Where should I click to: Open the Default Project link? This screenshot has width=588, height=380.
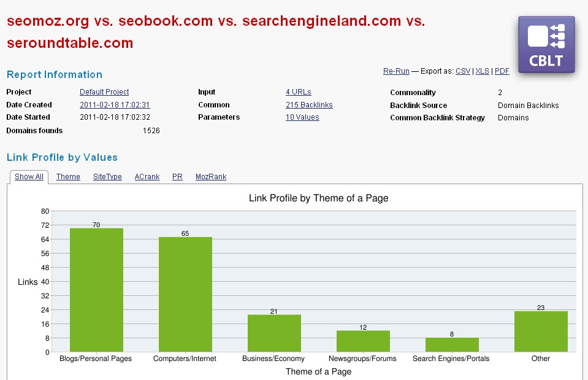click(104, 92)
